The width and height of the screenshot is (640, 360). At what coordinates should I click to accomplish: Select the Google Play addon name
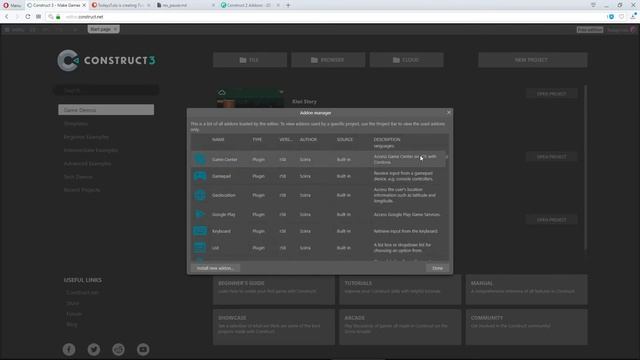tap(224, 214)
